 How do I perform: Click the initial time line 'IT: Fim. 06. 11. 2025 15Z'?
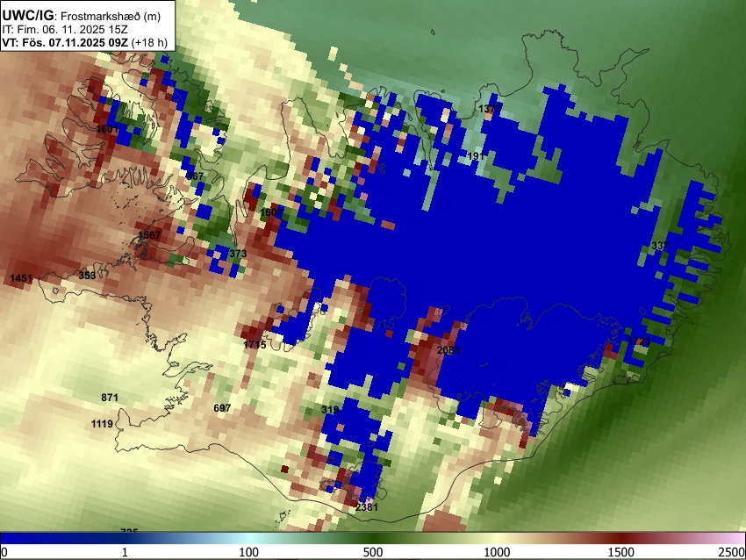[x=65, y=30]
